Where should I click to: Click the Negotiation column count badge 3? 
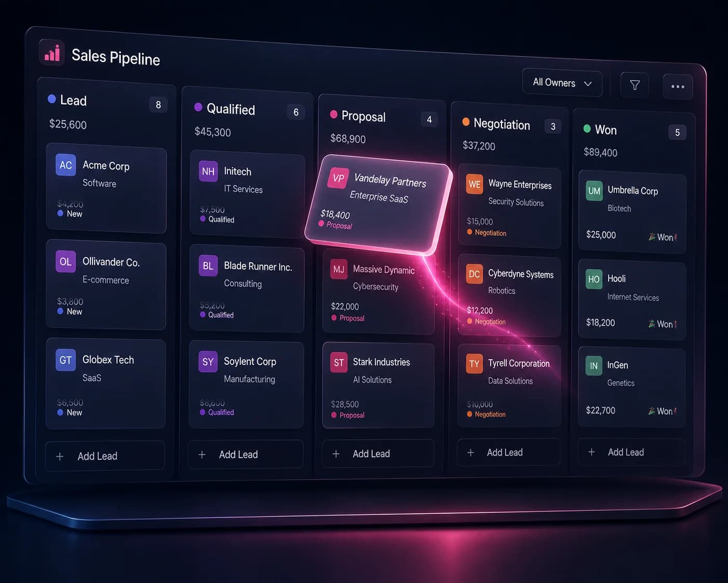pyautogui.click(x=553, y=126)
